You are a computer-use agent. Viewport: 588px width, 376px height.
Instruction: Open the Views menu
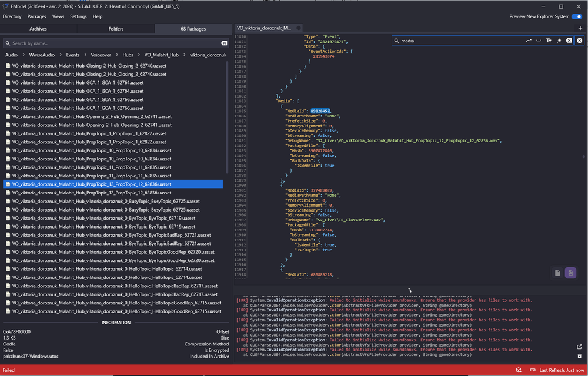(x=58, y=16)
